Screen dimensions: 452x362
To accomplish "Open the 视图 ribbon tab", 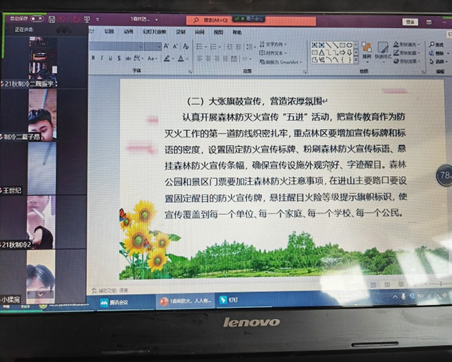I will 218,32.
